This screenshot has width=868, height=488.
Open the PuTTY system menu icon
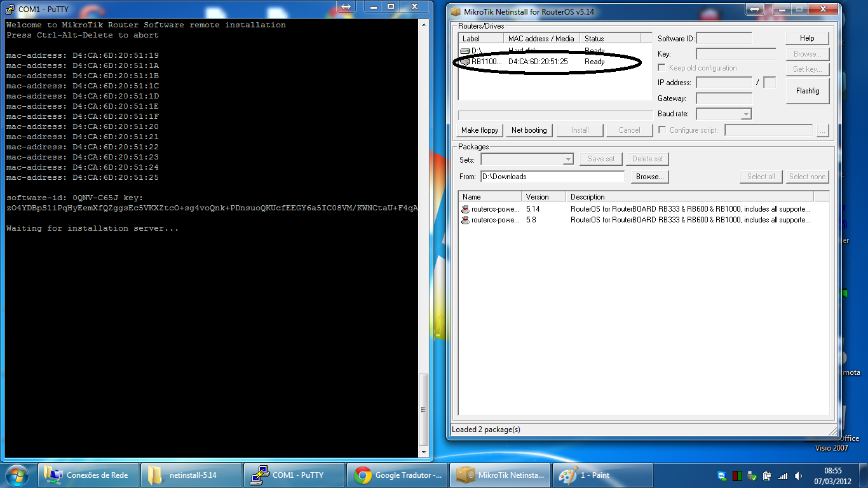click(x=10, y=10)
